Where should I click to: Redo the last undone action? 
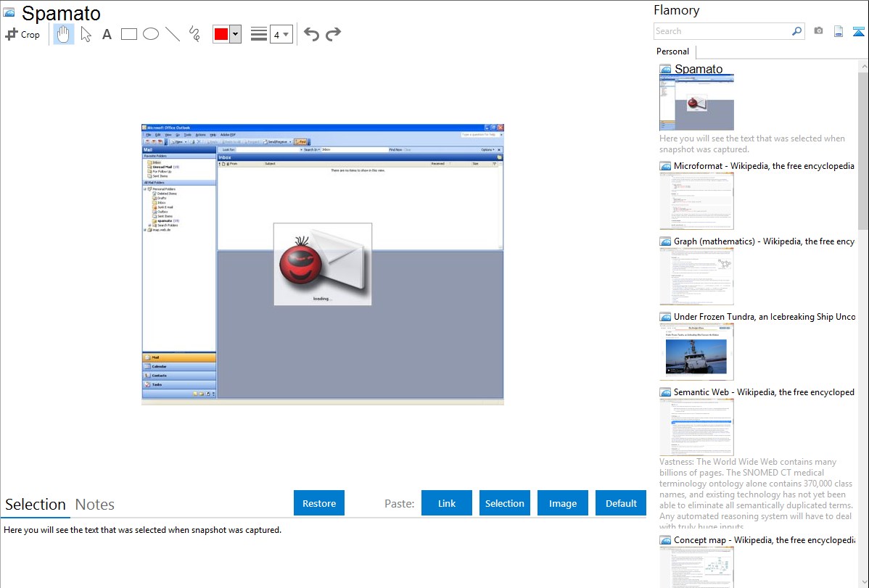(x=333, y=34)
